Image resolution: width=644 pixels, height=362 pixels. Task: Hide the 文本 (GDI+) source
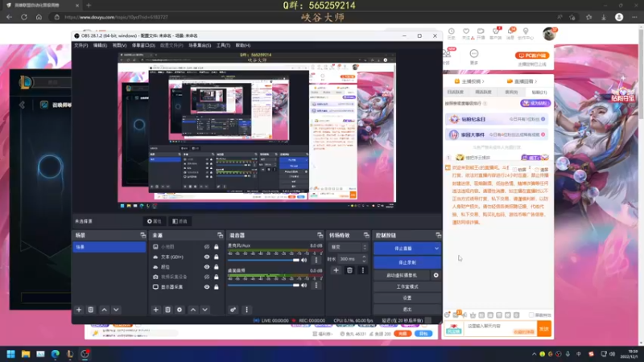coord(207,257)
